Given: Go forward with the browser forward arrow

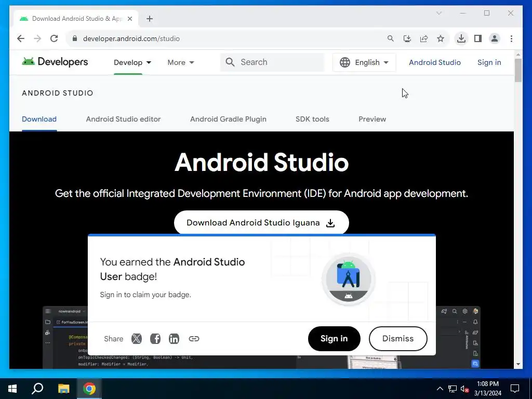Looking at the screenshot, I should pos(37,38).
